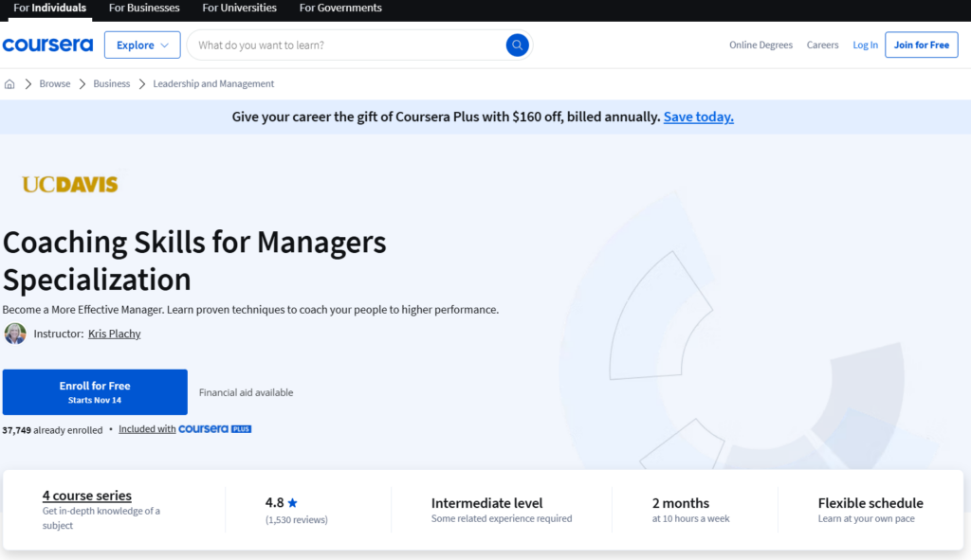The image size is (971, 560).
Task: Click 'Intermediate level' text
Action: click(x=486, y=503)
